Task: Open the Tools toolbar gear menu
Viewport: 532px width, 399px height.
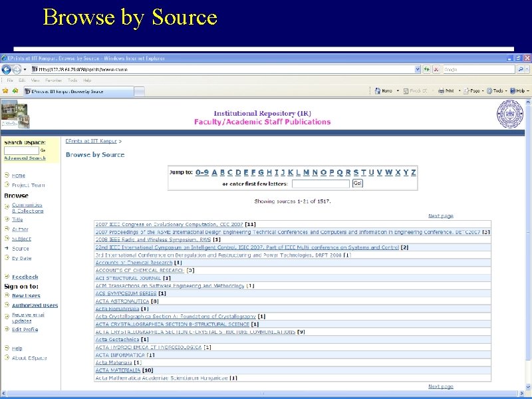Action: tap(496, 91)
